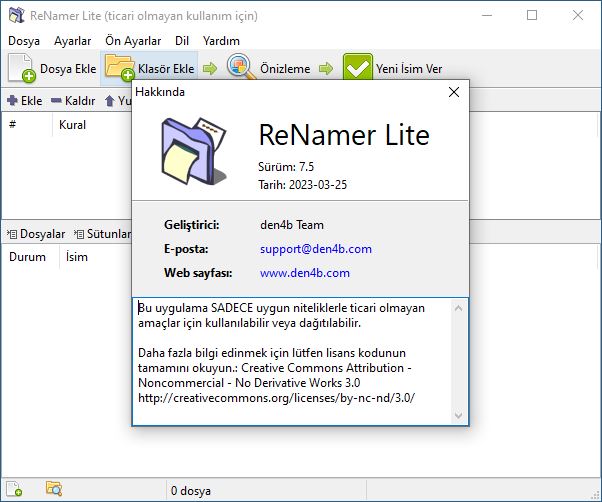
Task: Click the license text scroll up arrow
Action: pyautogui.click(x=458, y=308)
